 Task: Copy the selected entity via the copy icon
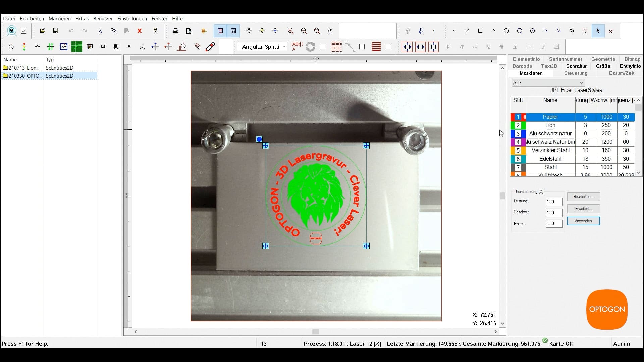[113, 31]
